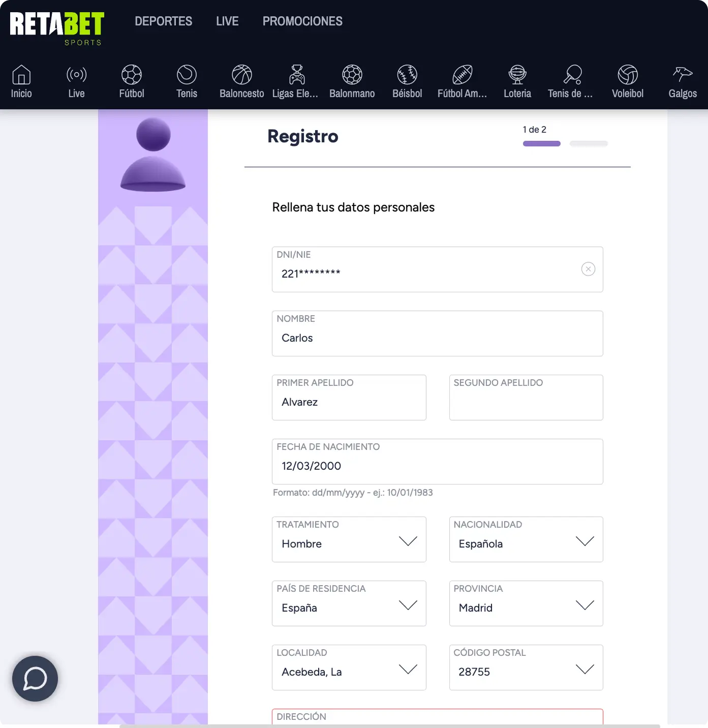Go to Inicio home section
Screen dimensions: 708x728
tap(21, 80)
